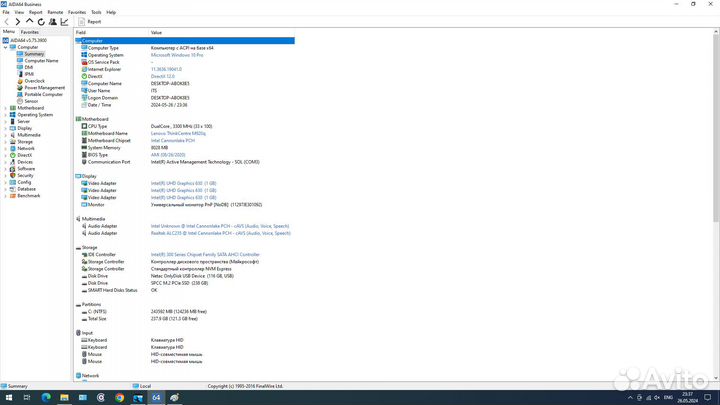The width and height of the screenshot is (720, 405).
Task: Click the Realtek ALC audio adapter link
Action: (x=220, y=233)
